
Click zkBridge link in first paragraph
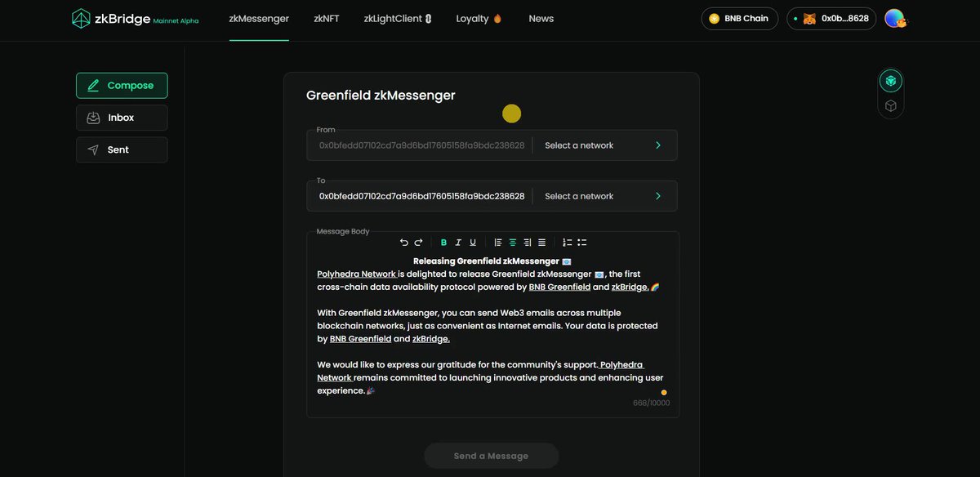(x=630, y=288)
